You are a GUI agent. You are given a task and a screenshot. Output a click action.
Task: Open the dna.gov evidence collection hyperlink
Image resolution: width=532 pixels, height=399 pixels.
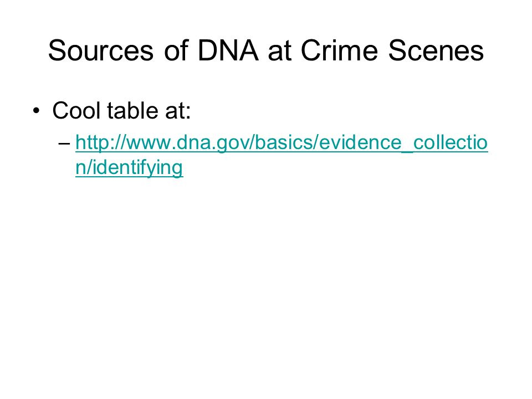[282, 142]
